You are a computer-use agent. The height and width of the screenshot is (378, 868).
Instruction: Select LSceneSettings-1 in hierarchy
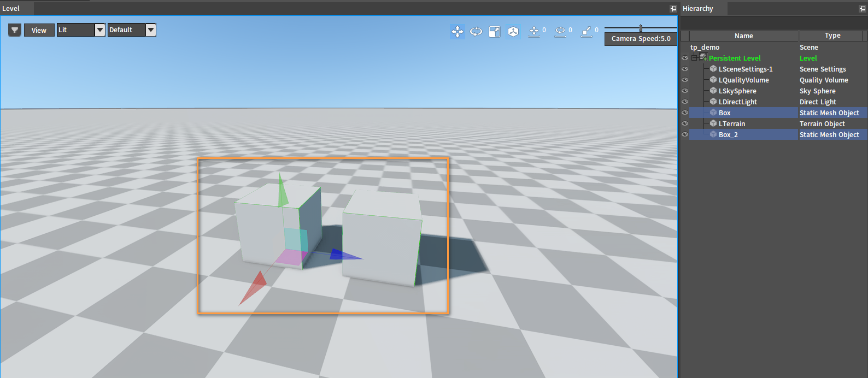pos(746,69)
